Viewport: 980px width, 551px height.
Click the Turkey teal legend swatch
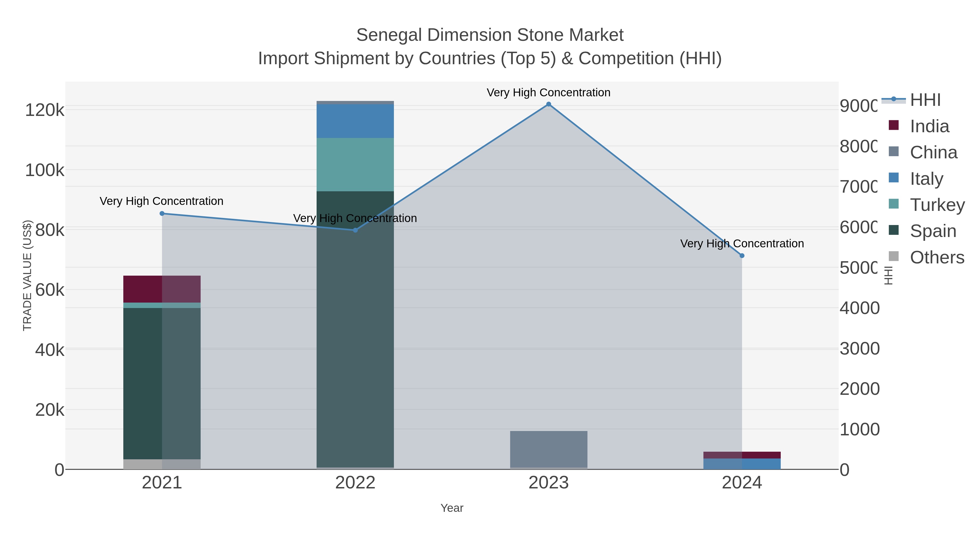tap(894, 204)
